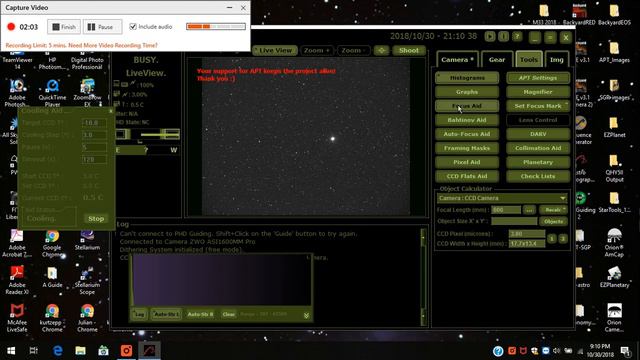Open the Recalc dropdown button

(x=553, y=209)
